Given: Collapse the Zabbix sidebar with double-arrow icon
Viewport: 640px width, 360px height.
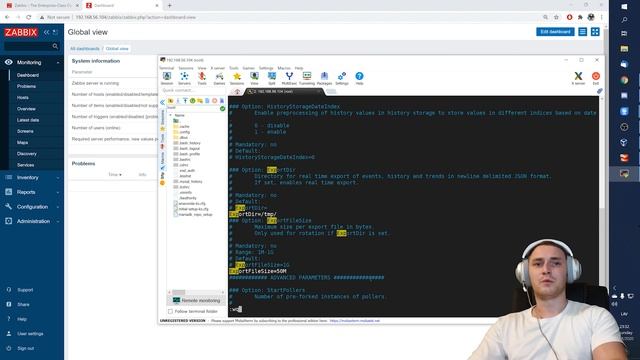Looking at the screenshot, I should pos(47,32).
